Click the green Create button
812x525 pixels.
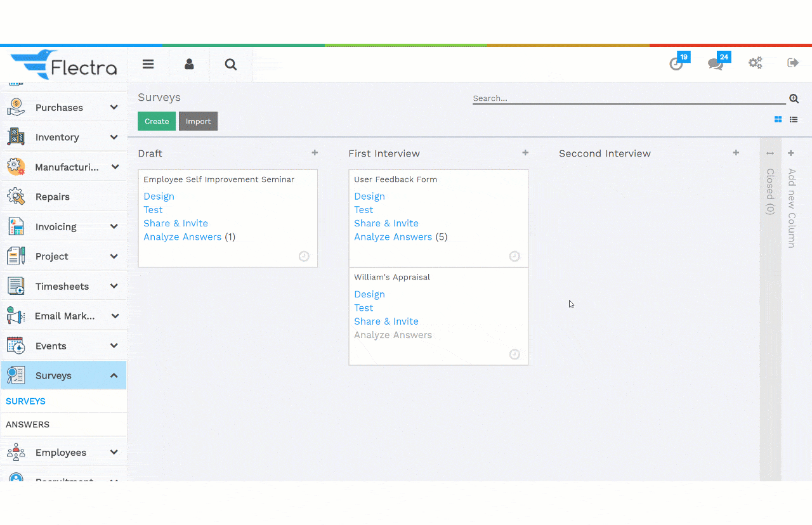click(x=157, y=121)
